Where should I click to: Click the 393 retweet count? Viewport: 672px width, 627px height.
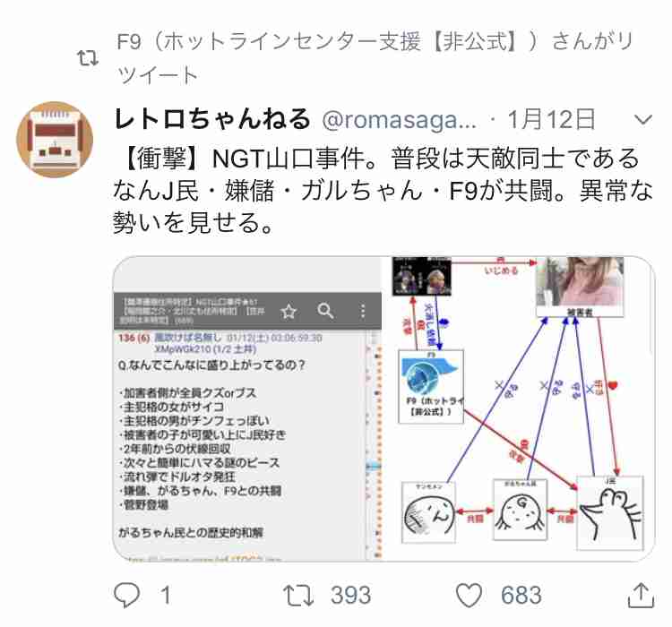350,596
